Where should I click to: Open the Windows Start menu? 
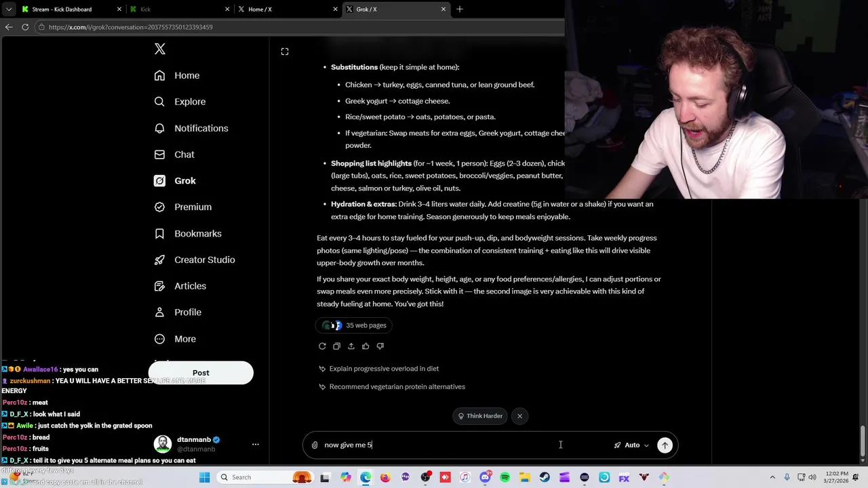coord(204,477)
